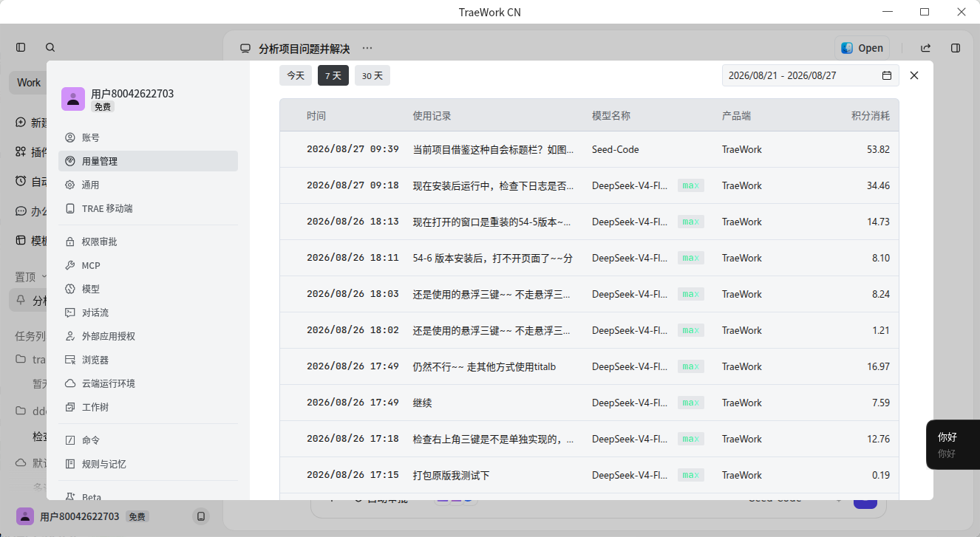Open MCP settings page
The image size is (980, 537).
tap(148, 265)
